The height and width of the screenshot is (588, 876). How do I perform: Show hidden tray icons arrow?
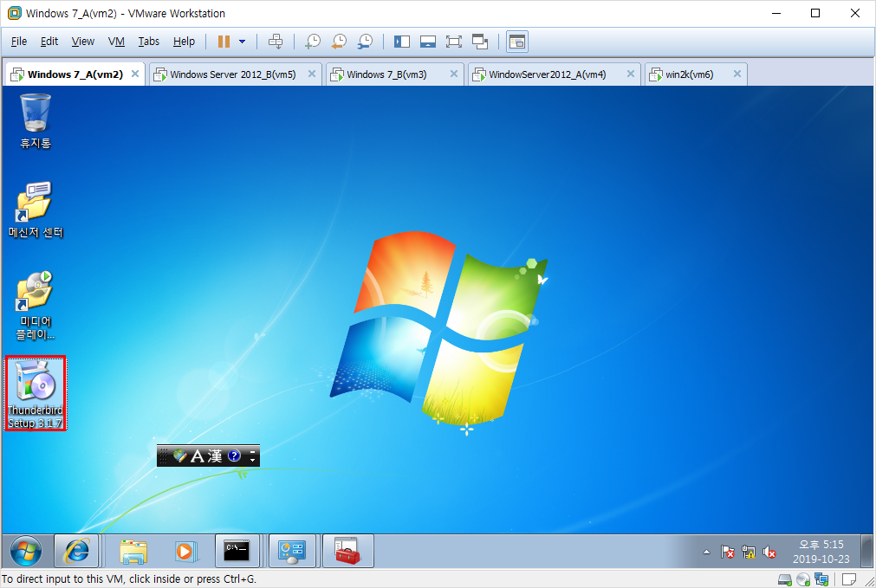coord(707,552)
